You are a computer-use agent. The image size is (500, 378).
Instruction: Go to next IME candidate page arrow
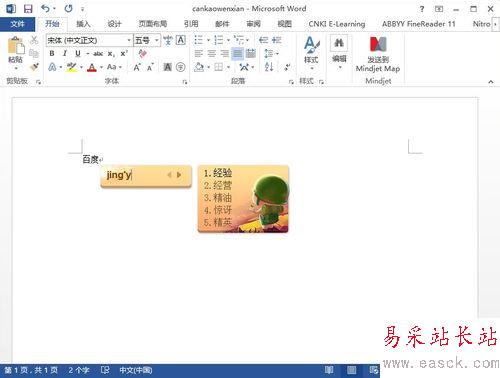(x=179, y=175)
